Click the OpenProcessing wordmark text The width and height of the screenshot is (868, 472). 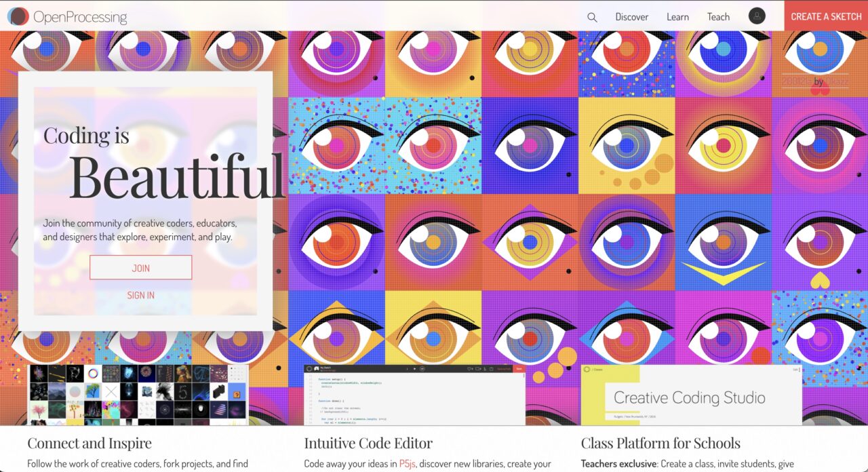click(x=80, y=16)
